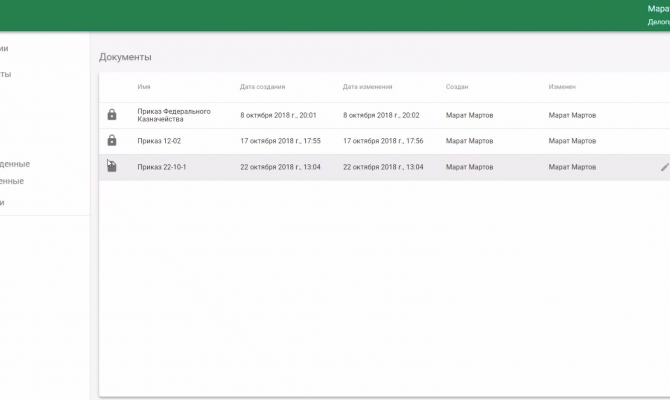The width and height of the screenshot is (670, 400).
Task: Click creation date 17 октября 2018 г., 17:55
Action: [280, 141]
